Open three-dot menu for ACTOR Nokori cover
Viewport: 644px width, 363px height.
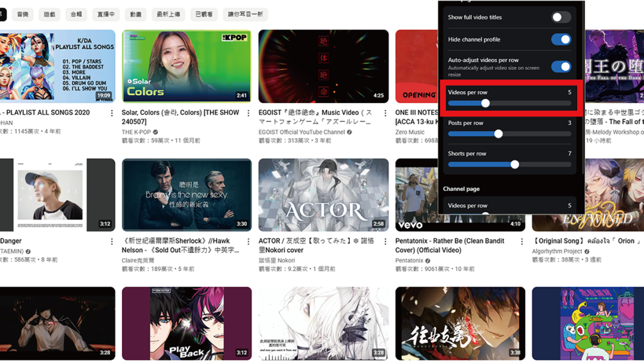386,242
